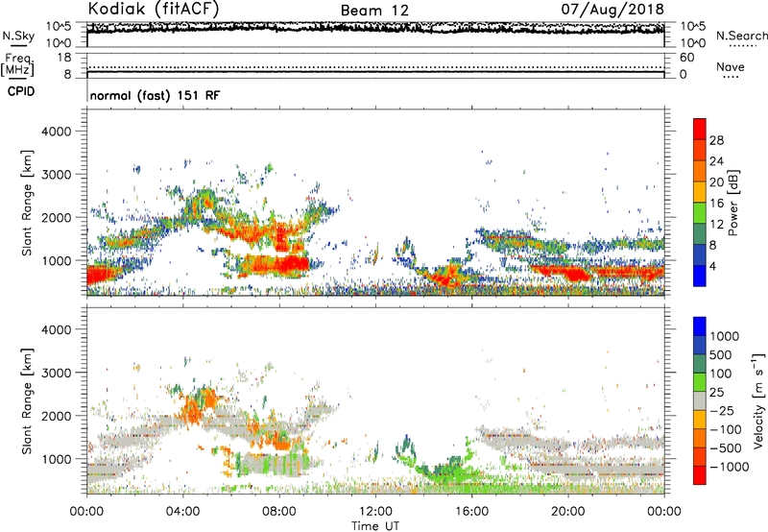
Task: Click the '20:00' time axis tick label
Action: coord(567,512)
